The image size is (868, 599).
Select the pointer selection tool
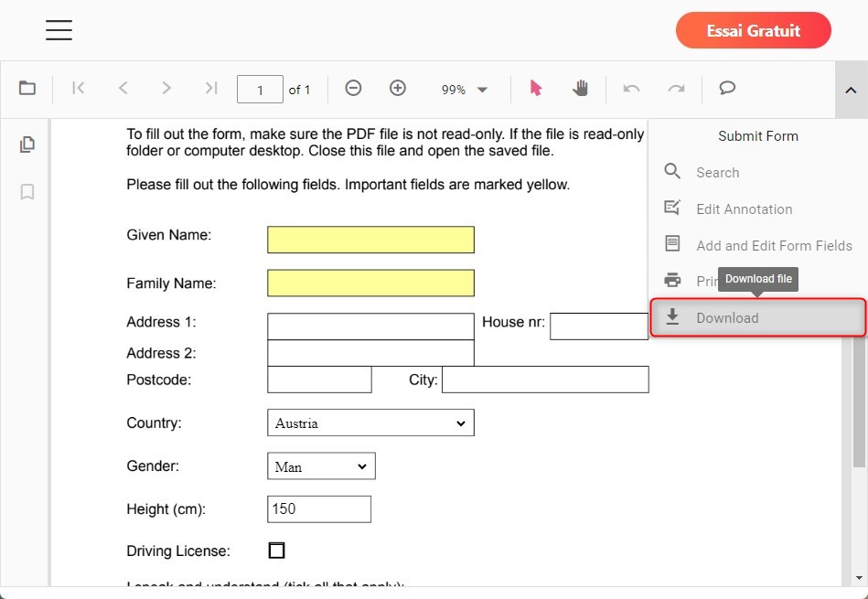536,88
